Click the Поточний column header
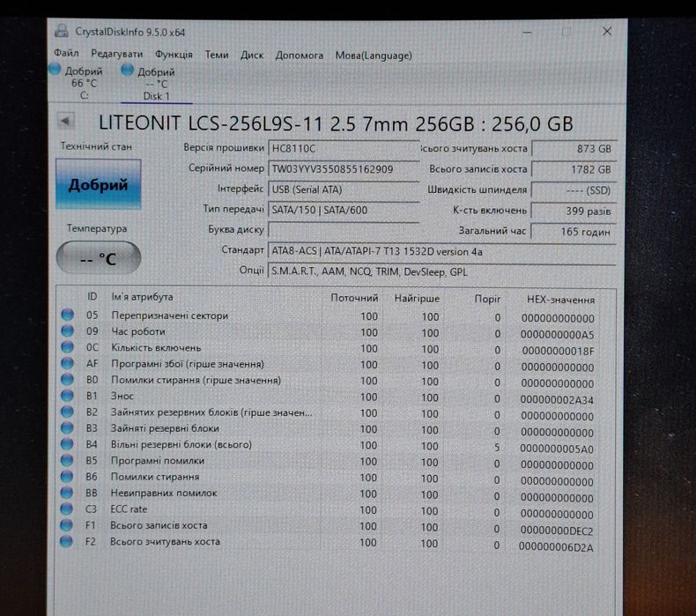 [x=354, y=298]
